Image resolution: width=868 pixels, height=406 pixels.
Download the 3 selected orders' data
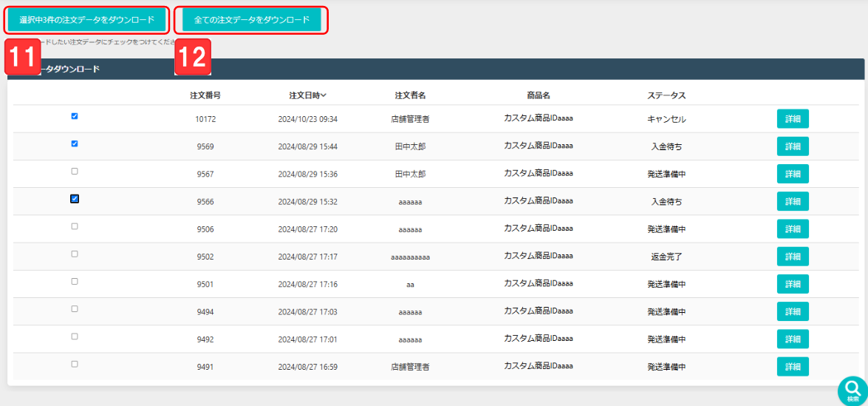[87, 19]
